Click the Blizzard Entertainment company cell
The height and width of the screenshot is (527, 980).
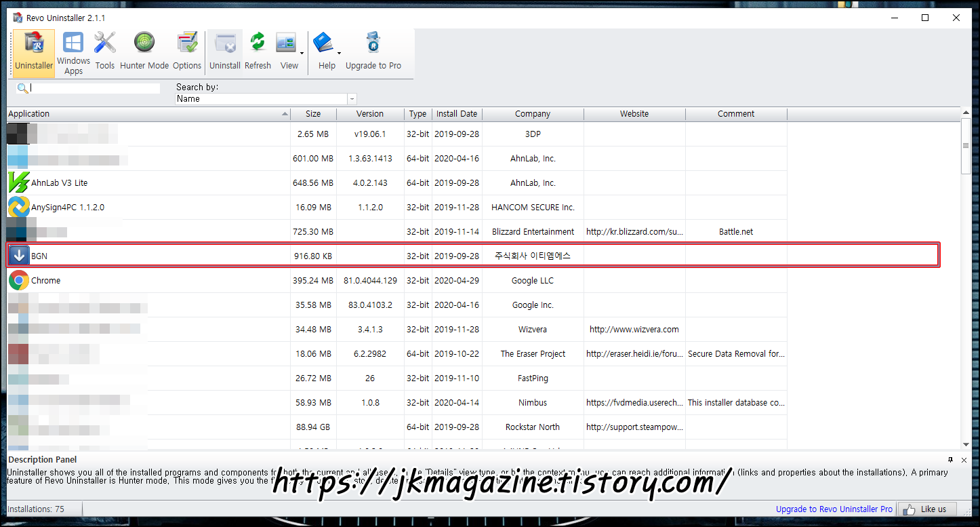click(533, 231)
